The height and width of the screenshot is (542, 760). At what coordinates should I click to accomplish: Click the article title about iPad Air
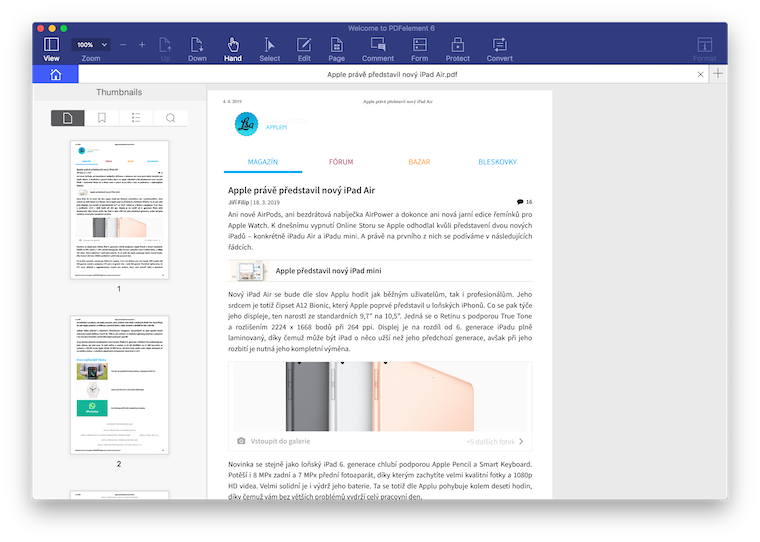[x=301, y=190]
